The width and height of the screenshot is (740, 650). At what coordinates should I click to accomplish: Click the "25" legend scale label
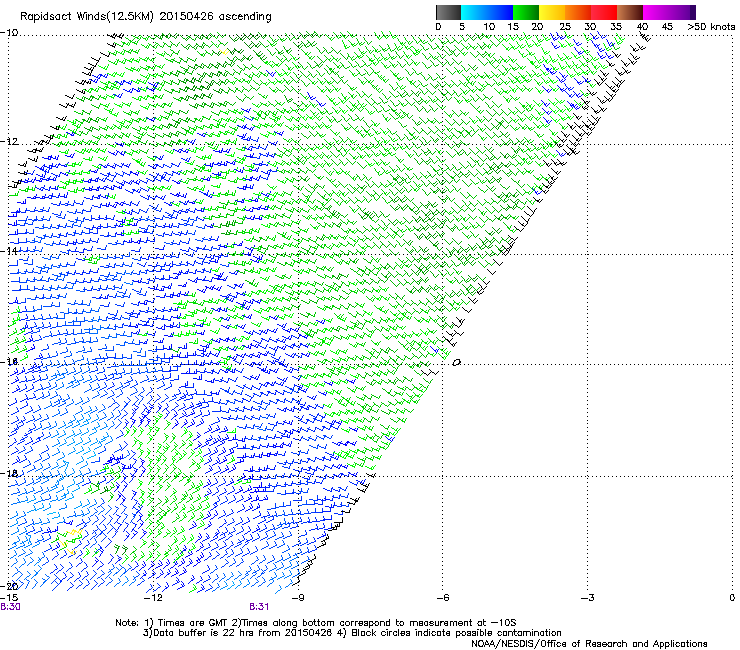pos(564,27)
